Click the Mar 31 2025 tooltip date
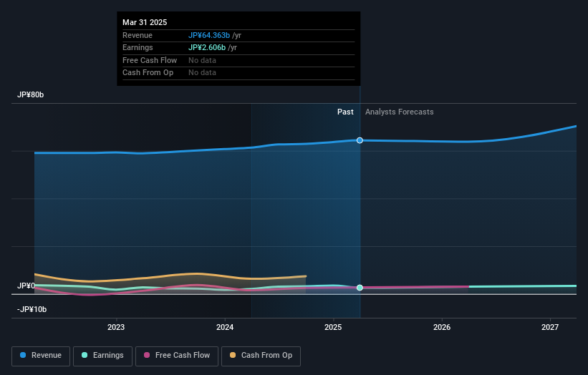The image size is (588, 375). 145,22
